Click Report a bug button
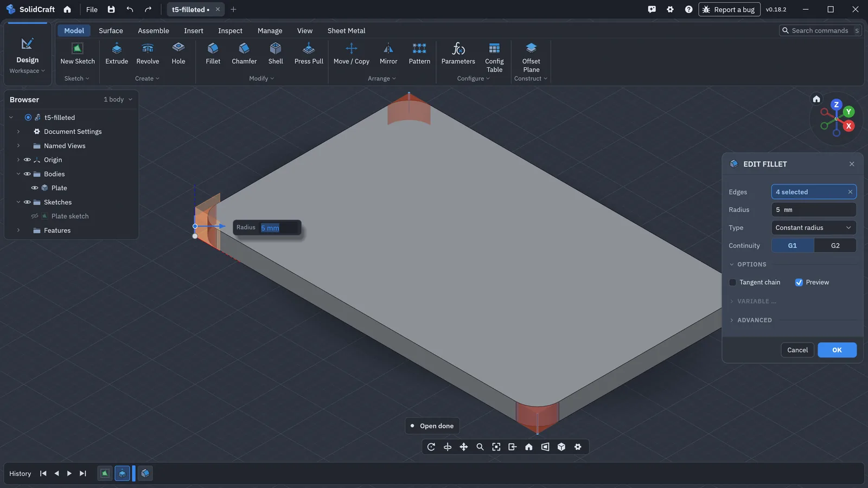868x488 pixels. tap(729, 9)
